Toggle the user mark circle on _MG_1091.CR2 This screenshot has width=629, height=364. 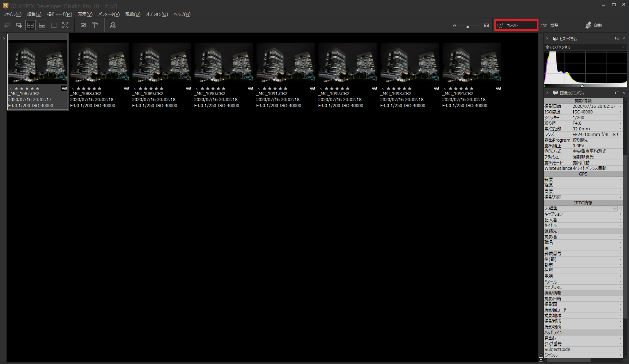[259, 88]
